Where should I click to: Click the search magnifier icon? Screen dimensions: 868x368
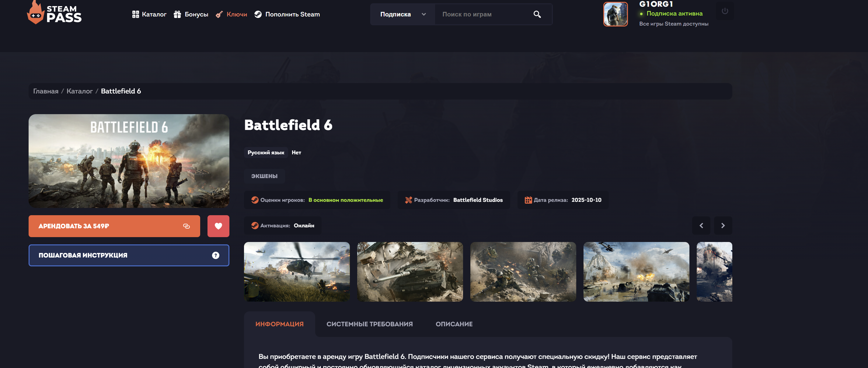click(x=537, y=14)
